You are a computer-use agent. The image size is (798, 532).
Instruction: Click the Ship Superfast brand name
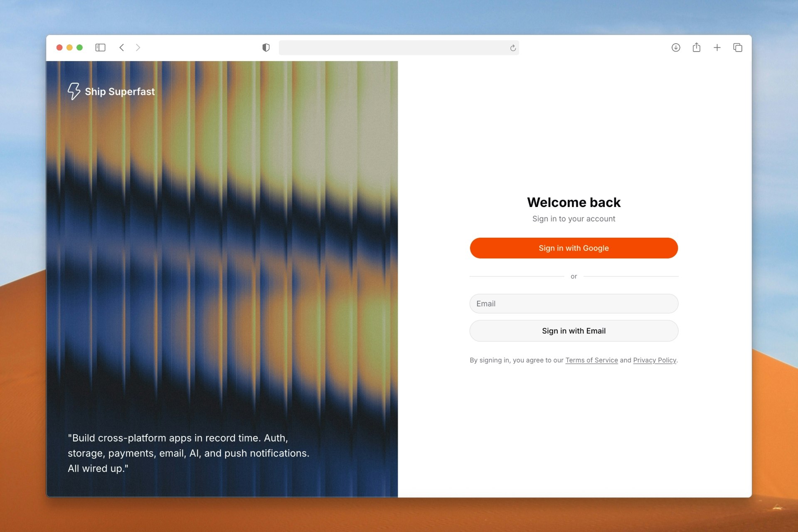click(x=120, y=91)
